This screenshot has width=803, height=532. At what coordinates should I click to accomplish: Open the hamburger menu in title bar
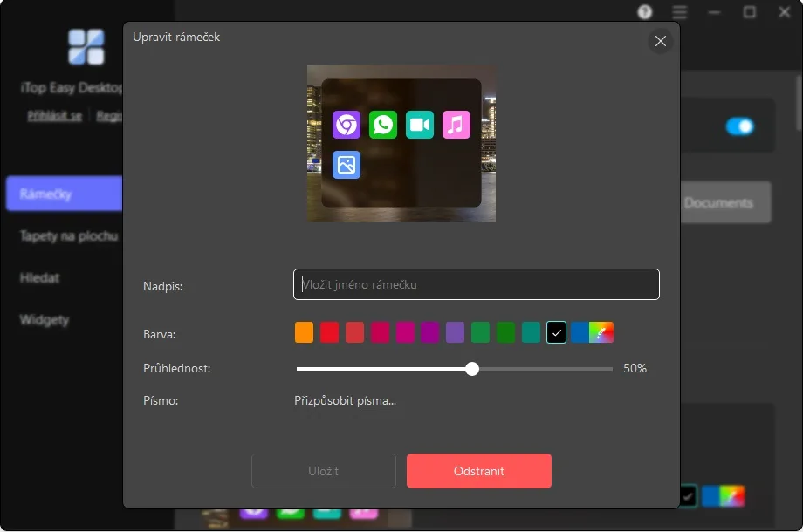coord(680,12)
